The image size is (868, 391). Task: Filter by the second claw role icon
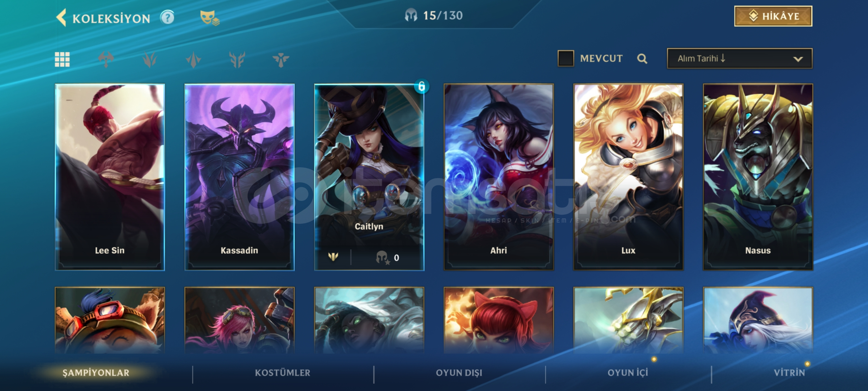click(150, 59)
